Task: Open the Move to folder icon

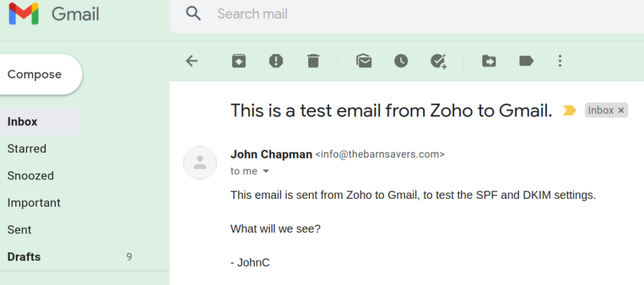Action: click(489, 61)
